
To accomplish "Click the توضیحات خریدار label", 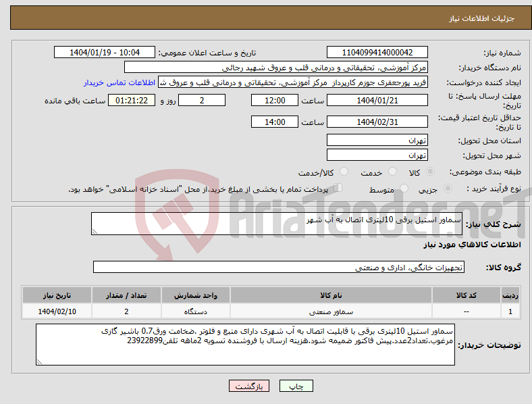I will (x=489, y=345).
